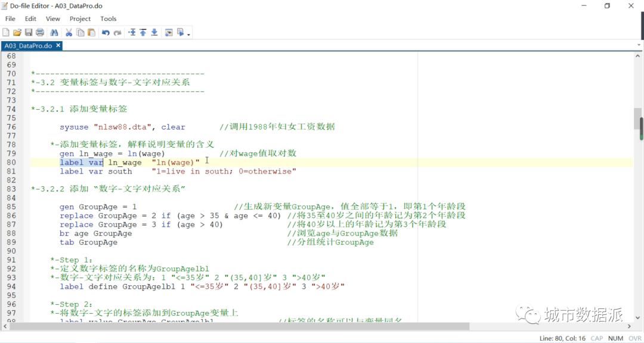Click the '*-Step 1:' comment
644x343 pixels.
click(72, 260)
